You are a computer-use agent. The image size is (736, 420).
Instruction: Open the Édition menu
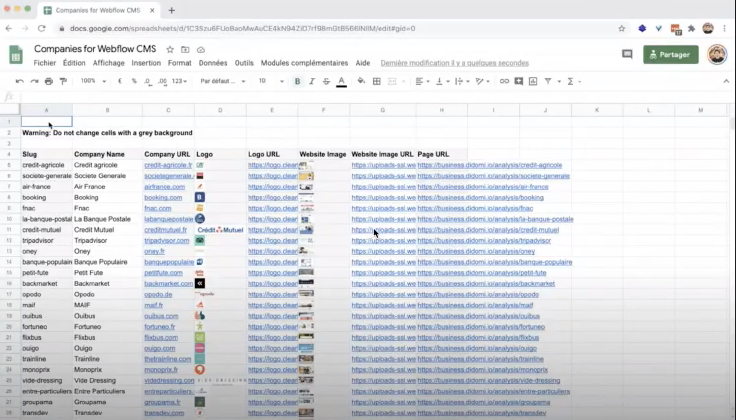coord(74,63)
